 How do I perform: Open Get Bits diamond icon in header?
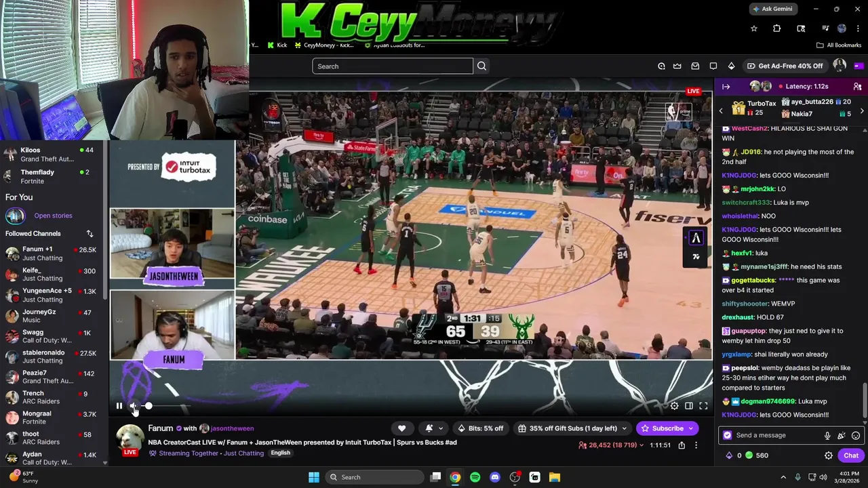click(x=731, y=66)
